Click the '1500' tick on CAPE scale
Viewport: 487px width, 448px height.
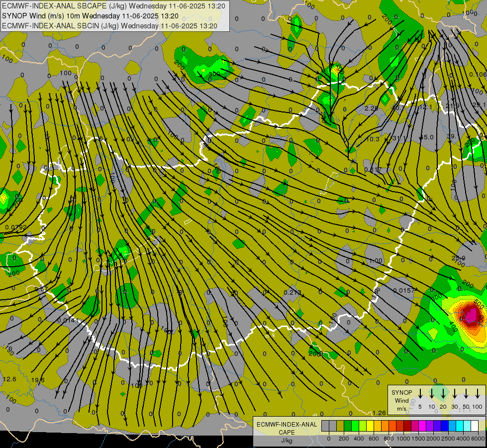click(418, 439)
